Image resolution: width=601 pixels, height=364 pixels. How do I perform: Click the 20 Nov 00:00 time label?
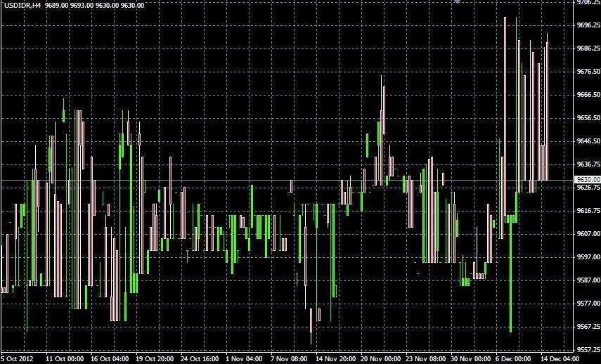[x=380, y=359]
